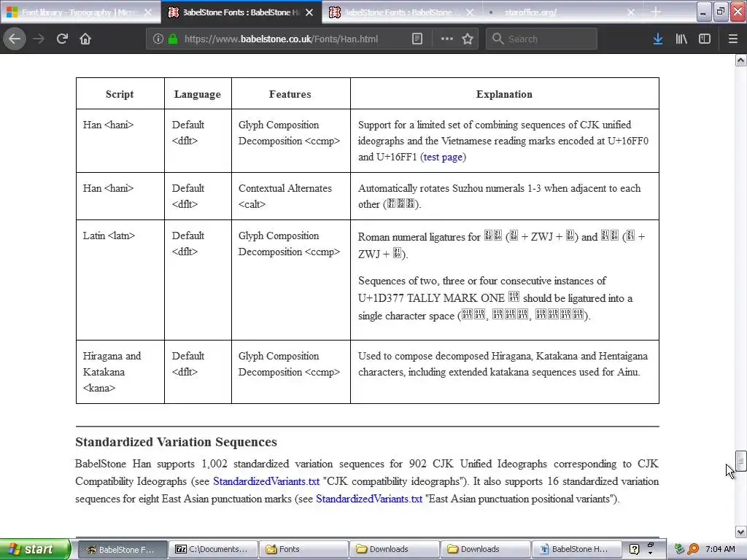747x560 pixels.
Task: Open the Firefox home page
Action: click(x=85, y=39)
